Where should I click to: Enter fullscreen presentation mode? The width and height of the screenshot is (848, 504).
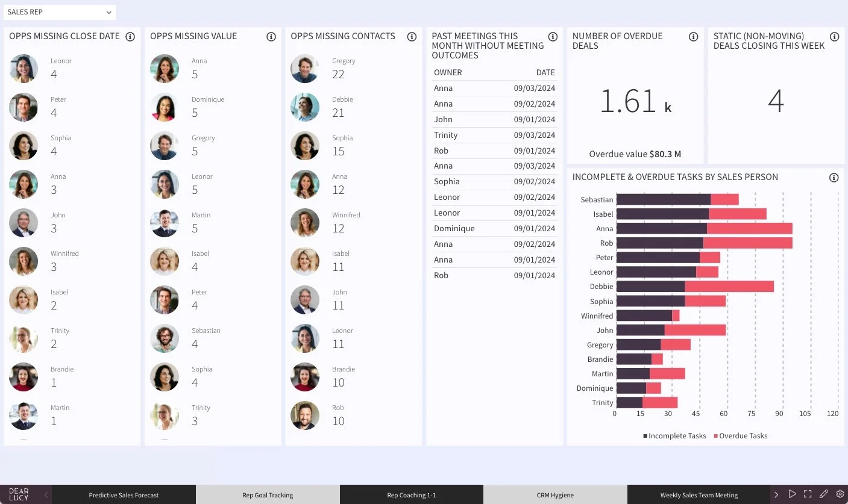coord(809,494)
